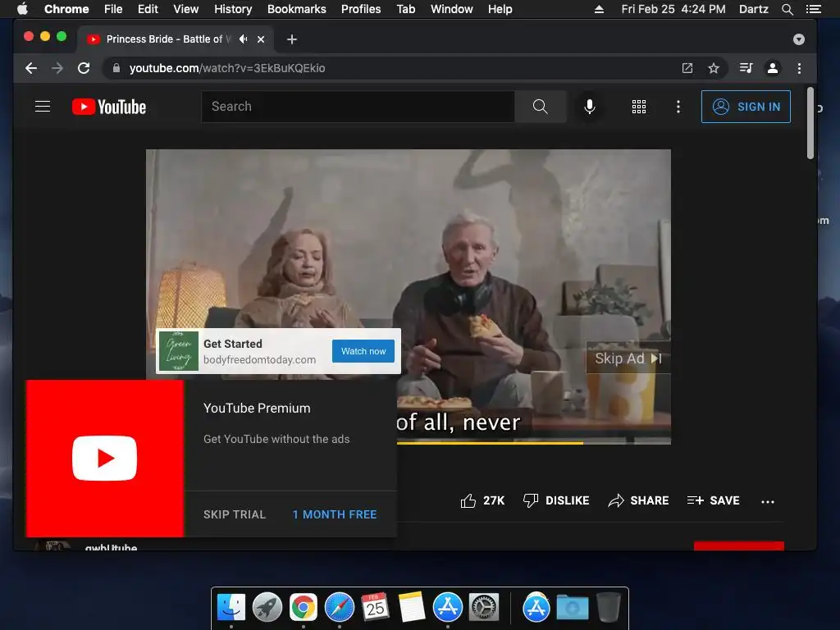Click the SIGN IN button
840x630 pixels.
(x=746, y=107)
